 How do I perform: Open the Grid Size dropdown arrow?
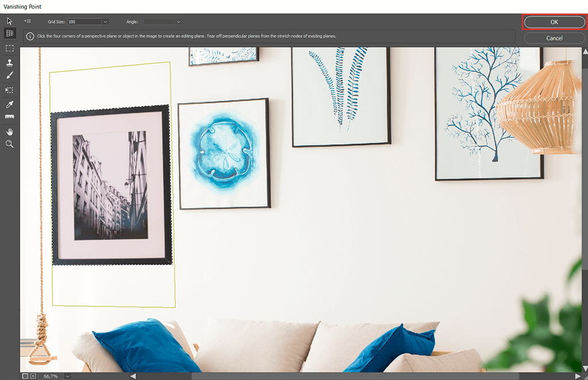[x=106, y=22]
